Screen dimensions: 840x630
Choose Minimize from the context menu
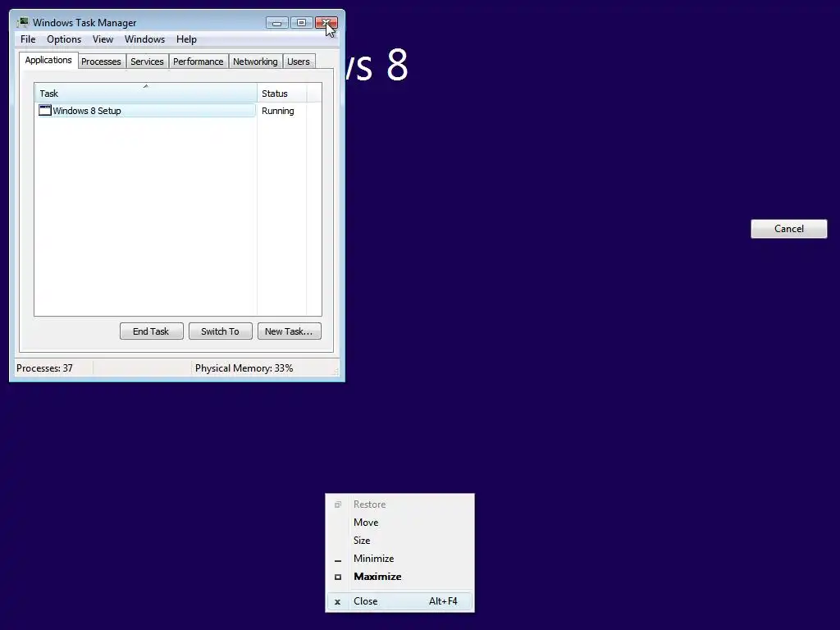coord(399,558)
